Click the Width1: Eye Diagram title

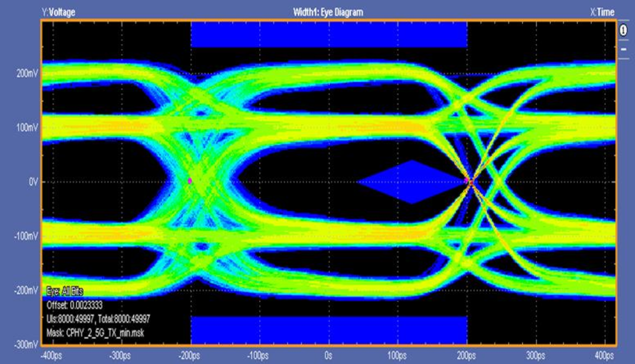[328, 13]
